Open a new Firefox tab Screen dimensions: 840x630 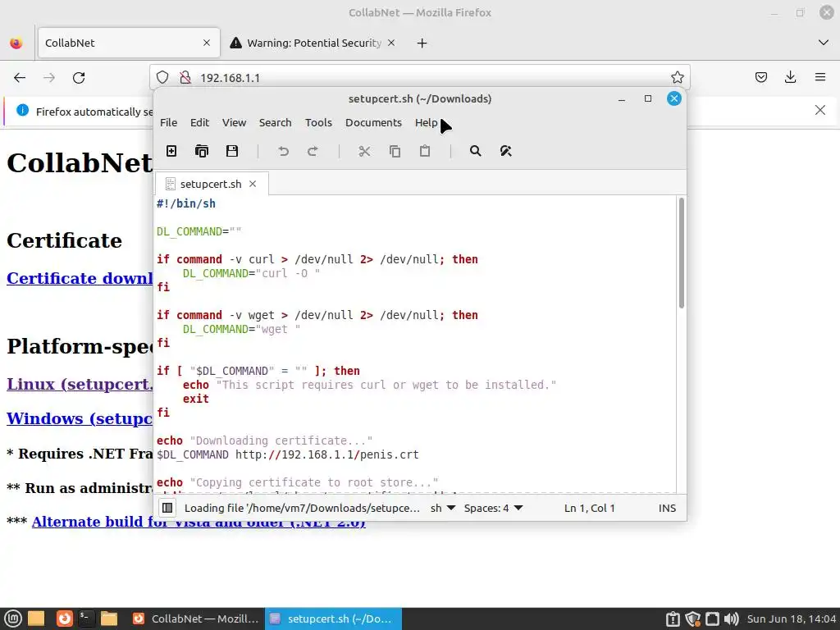coord(422,43)
